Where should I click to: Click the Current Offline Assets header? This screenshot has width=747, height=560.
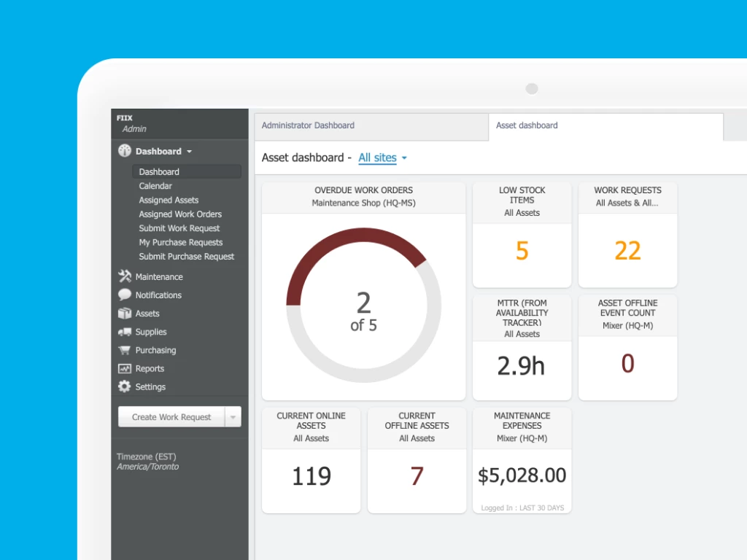[417, 427]
